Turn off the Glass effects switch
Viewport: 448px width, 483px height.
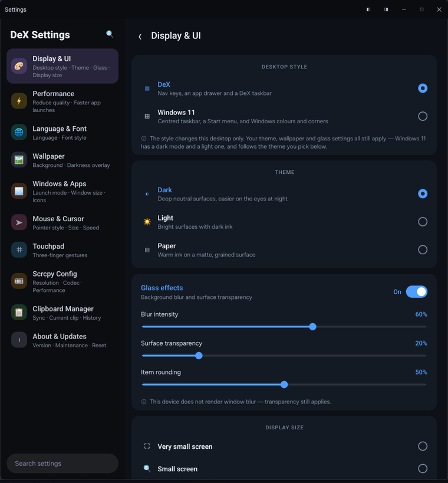(x=416, y=292)
